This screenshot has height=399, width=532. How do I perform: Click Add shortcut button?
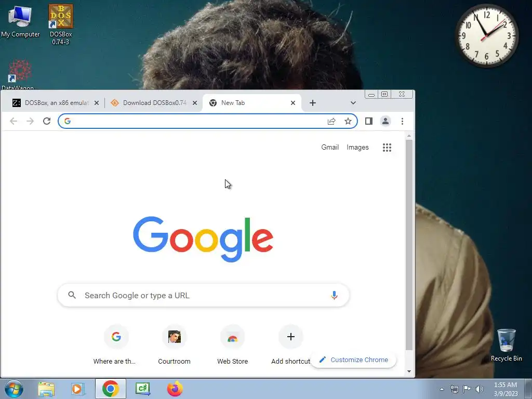pos(291,345)
